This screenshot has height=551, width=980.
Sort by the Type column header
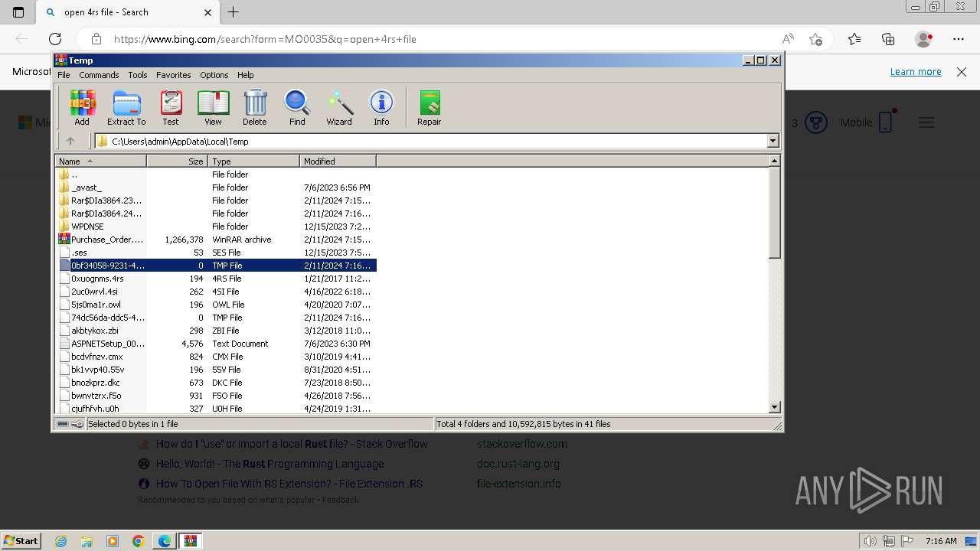click(x=253, y=161)
